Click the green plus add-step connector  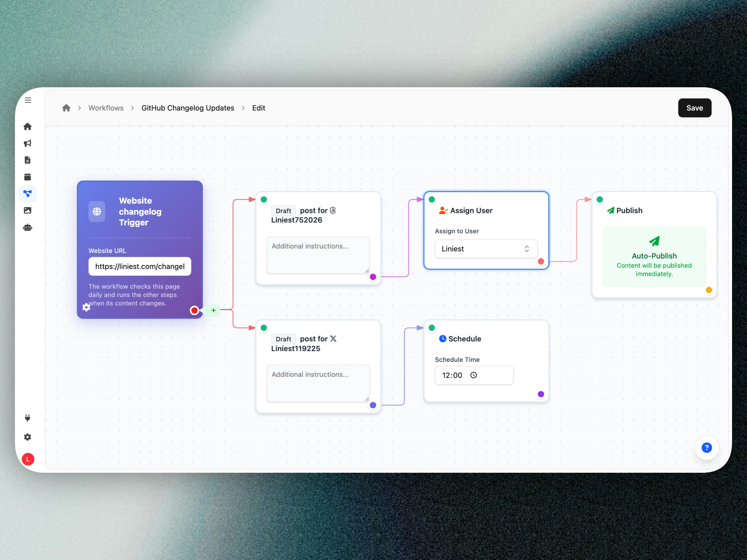click(x=213, y=310)
